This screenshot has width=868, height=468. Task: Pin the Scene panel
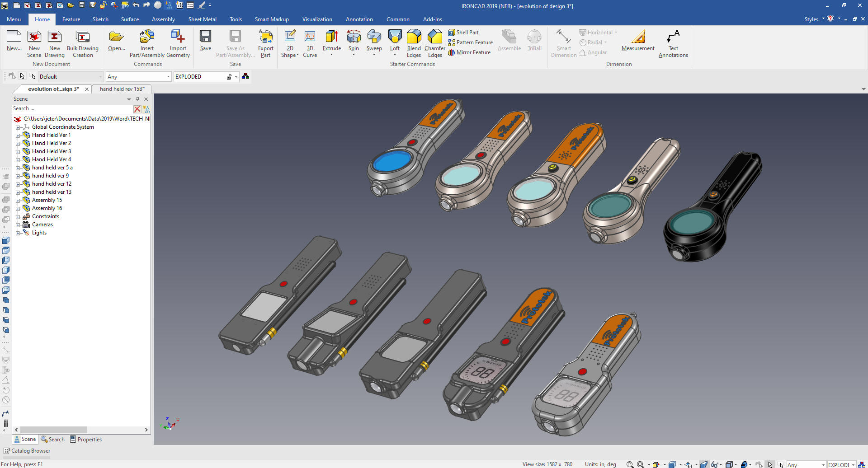(137, 99)
